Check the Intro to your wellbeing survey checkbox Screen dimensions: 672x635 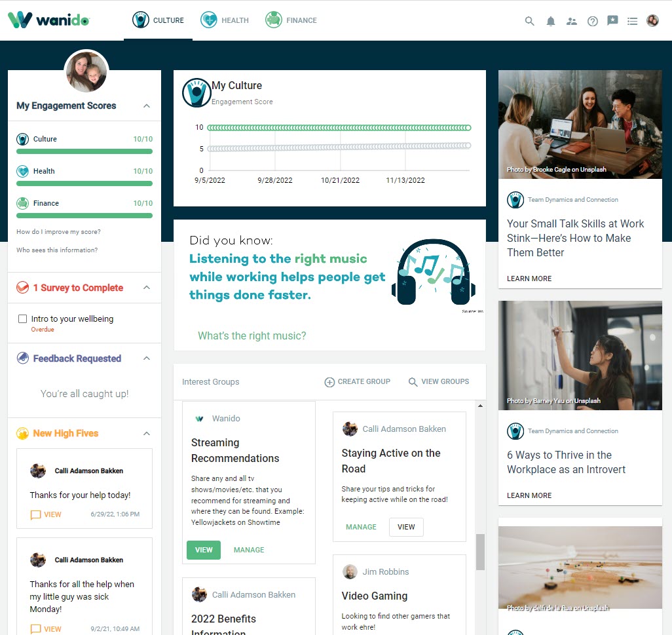[x=22, y=318]
